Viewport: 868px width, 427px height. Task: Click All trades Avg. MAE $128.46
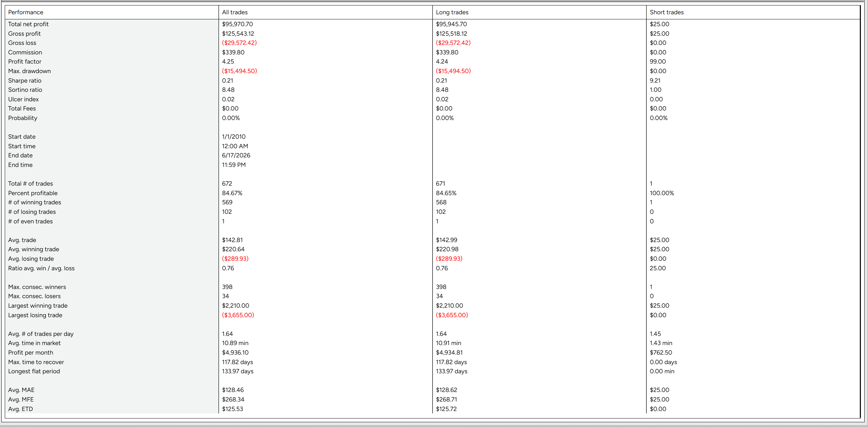(x=233, y=390)
